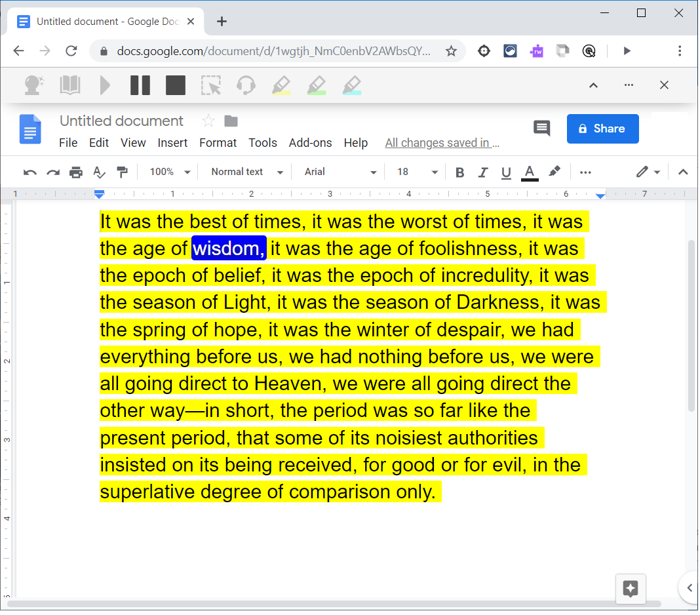Open the Tools menu

click(x=263, y=142)
